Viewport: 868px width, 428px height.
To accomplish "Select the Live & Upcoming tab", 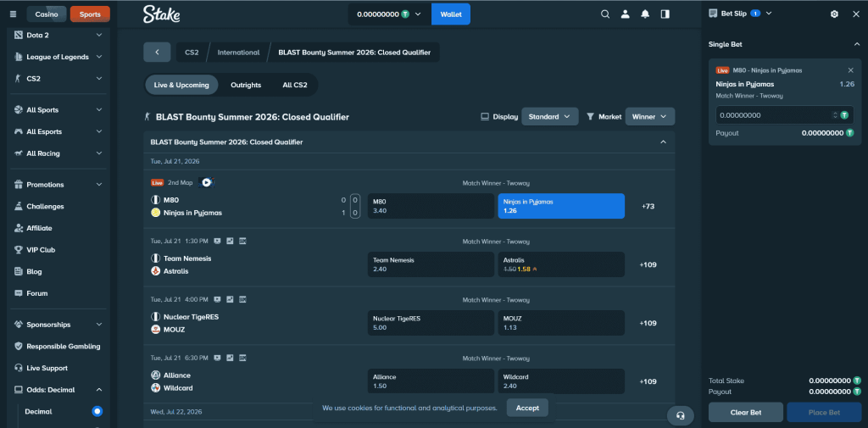I will (181, 86).
